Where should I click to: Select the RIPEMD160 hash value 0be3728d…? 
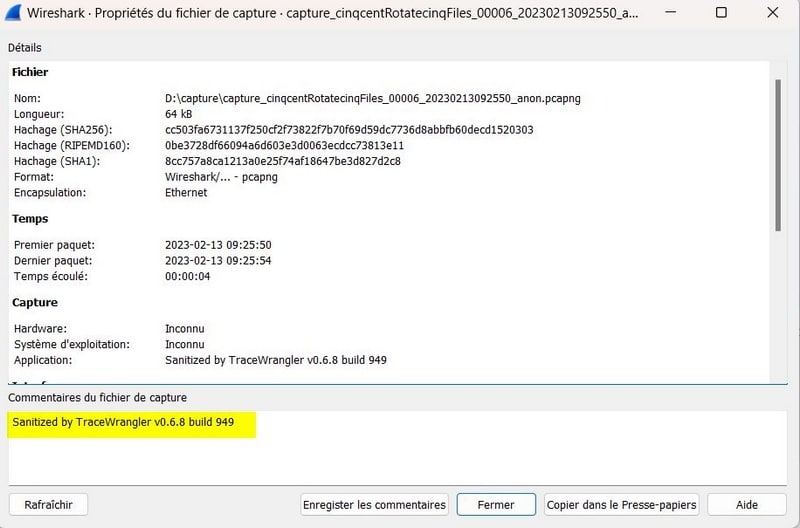pos(284,145)
